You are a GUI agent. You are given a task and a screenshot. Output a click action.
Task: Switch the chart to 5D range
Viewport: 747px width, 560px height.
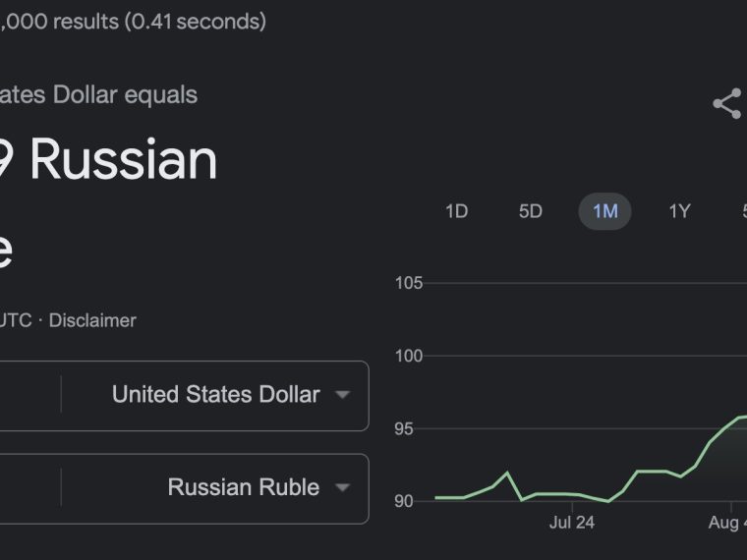(x=530, y=211)
